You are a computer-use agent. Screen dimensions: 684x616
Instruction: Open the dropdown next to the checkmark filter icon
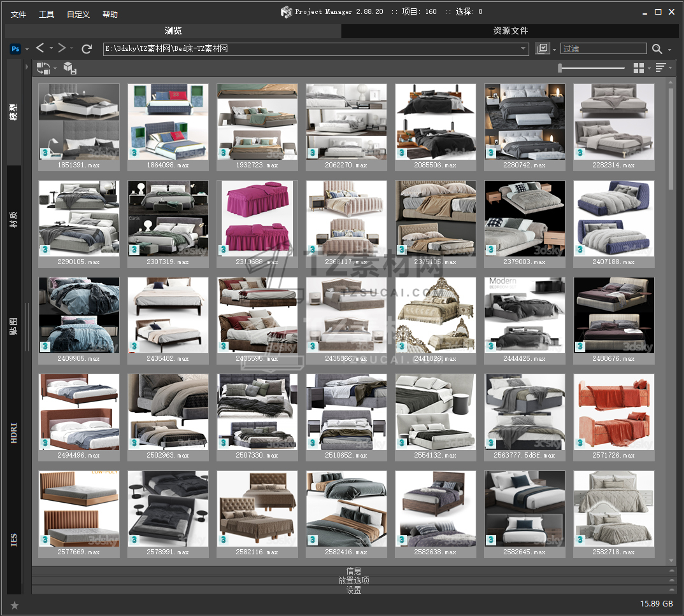[x=555, y=50]
